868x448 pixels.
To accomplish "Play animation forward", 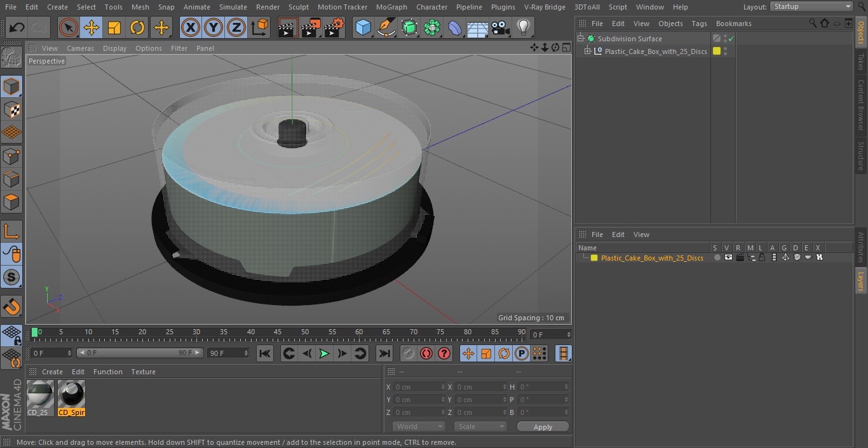I will click(x=324, y=353).
